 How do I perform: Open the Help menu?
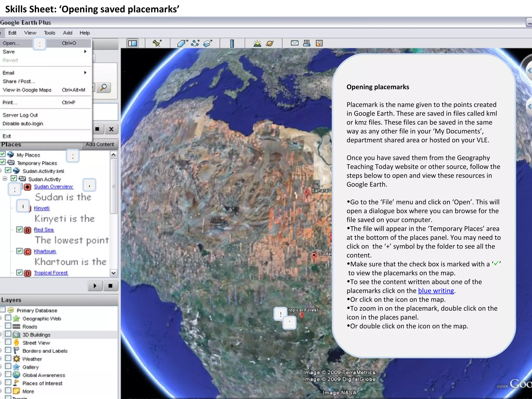tap(85, 33)
